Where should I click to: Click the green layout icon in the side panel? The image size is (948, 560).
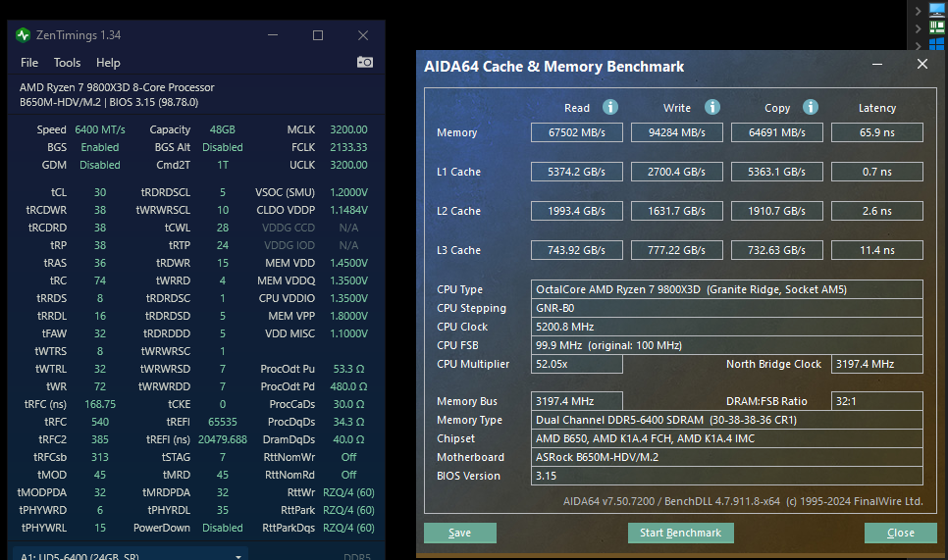(936, 26)
